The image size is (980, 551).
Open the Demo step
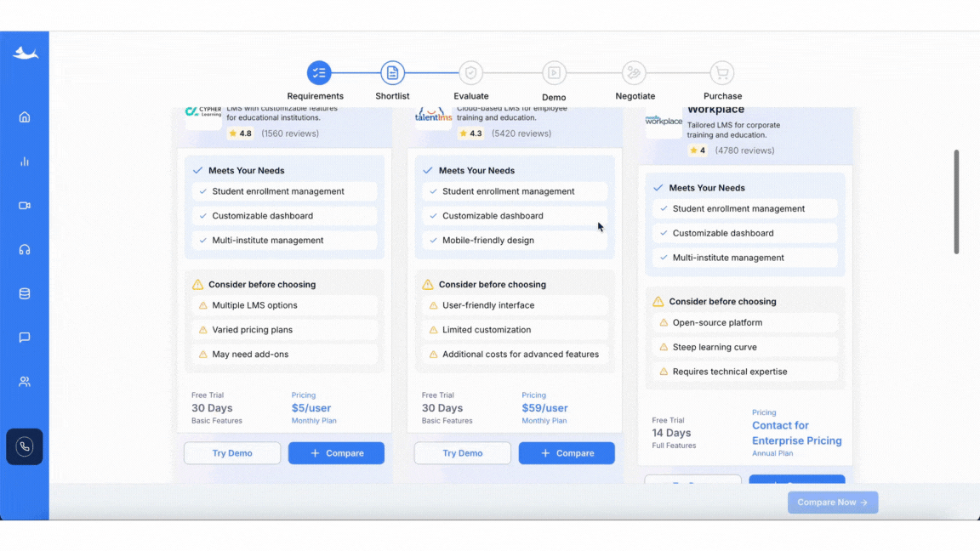(x=554, y=73)
